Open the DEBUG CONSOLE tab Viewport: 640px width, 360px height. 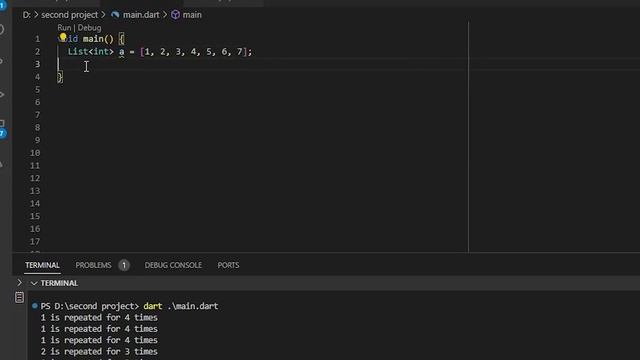coord(173,265)
